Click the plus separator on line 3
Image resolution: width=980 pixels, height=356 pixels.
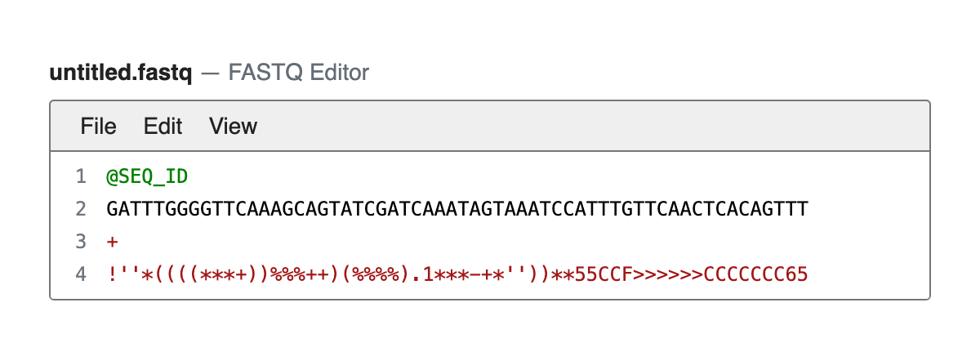pos(112,242)
